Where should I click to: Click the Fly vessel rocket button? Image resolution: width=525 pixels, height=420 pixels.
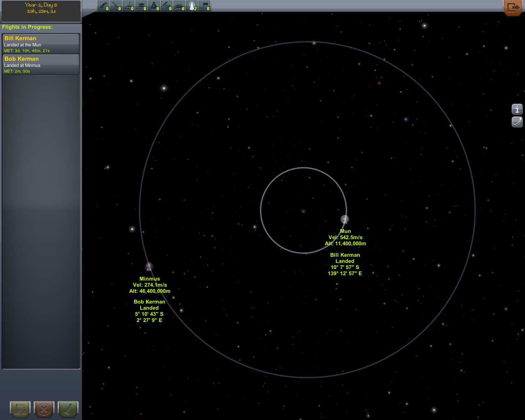click(x=68, y=409)
